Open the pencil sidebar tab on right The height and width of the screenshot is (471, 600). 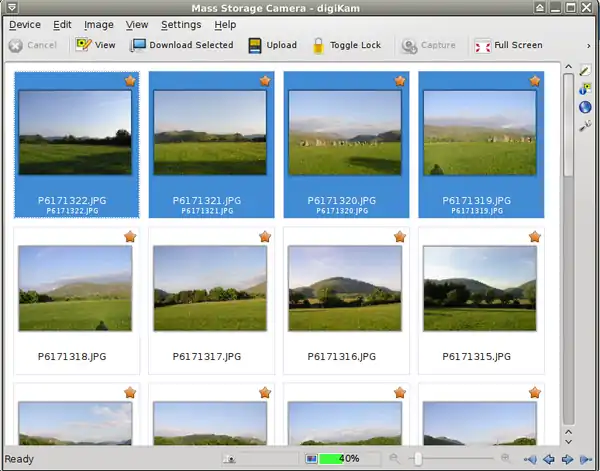[586, 71]
